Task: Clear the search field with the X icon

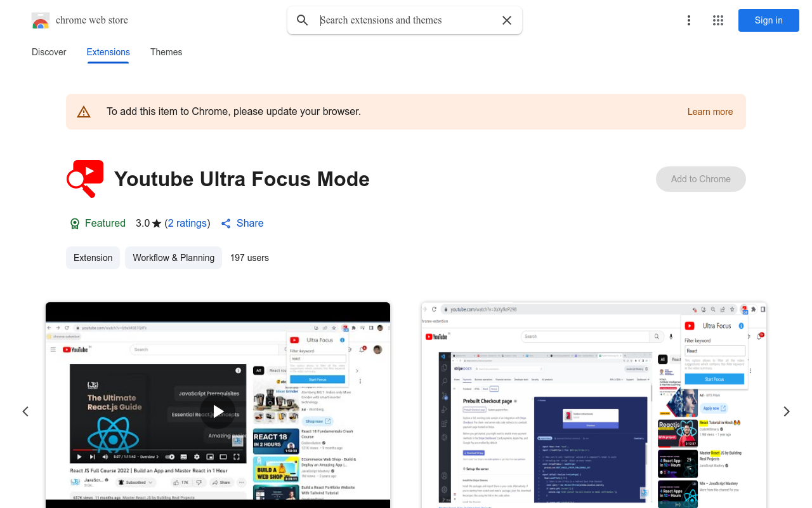Action: click(507, 20)
